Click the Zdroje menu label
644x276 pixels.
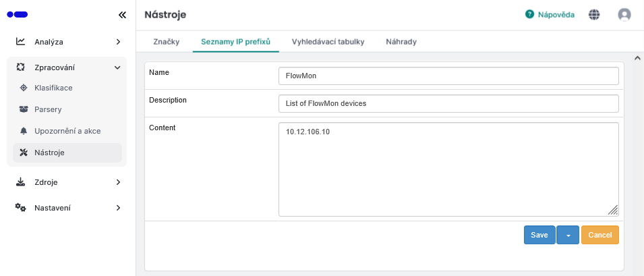pyautogui.click(x=46, y=182)
